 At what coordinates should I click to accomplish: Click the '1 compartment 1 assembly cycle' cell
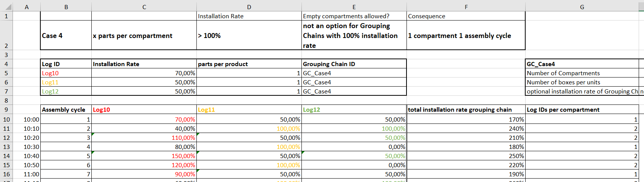466,35
